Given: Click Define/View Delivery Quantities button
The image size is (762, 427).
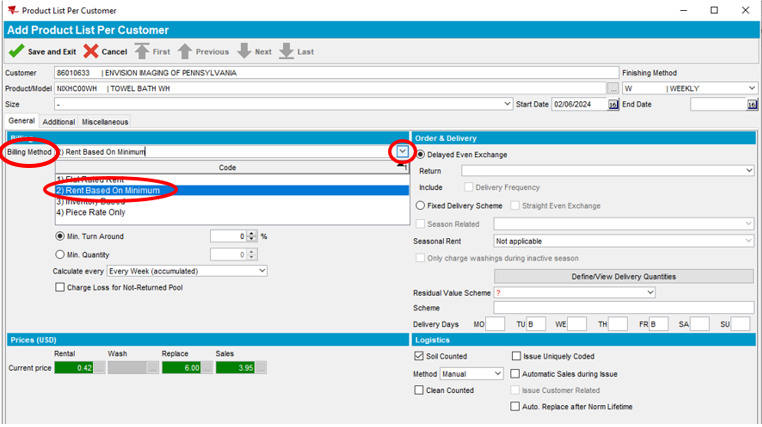Looking at the screenshot, I should [x=621, y=276].
